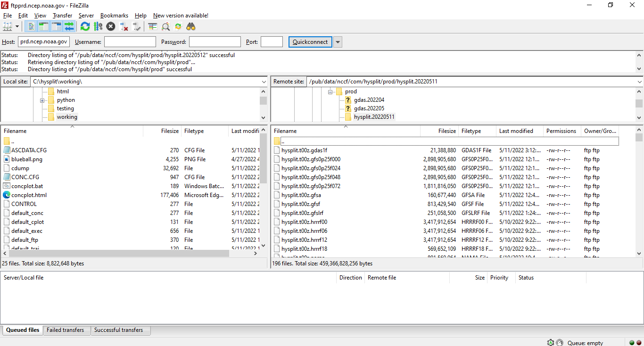
Task: Go to the local parent directory '..'
Action: click(x=130, y=141)
